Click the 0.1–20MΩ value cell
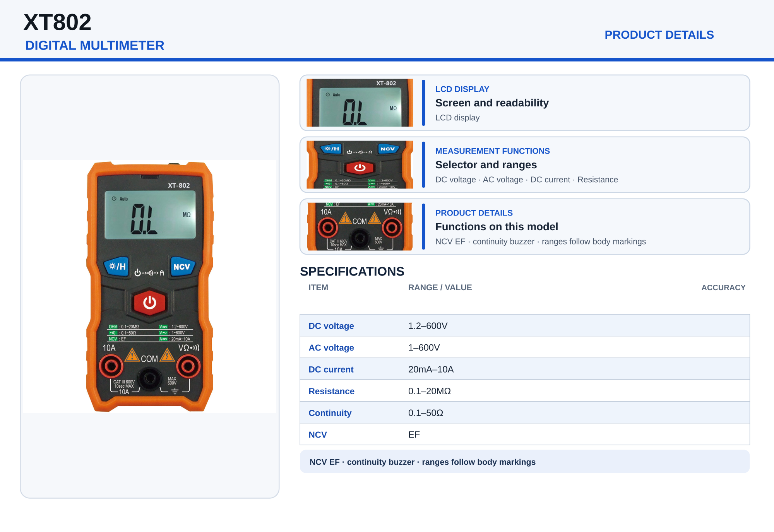Screen dimensions: 774x532 [x=429, y=391]
